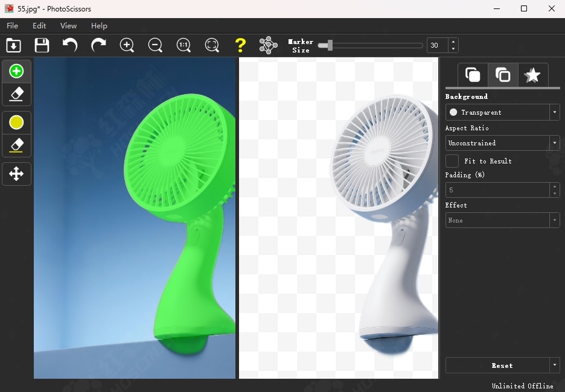This screenshot has height=392, width=565.
Task: Click the Marker Size slider handle
Action: point(330,45)
